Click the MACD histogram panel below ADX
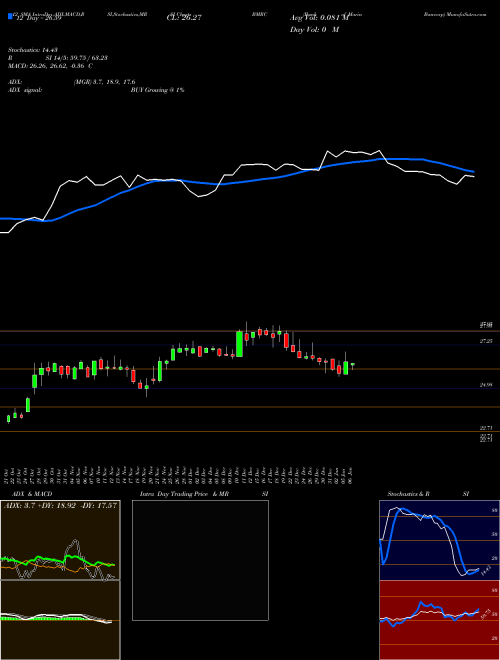 pos(60,620)
